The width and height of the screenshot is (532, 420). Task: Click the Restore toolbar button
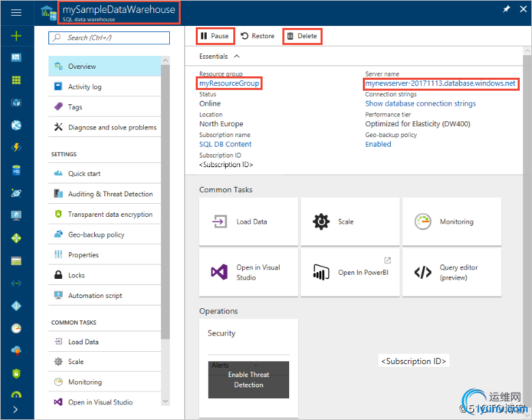point(258,36)
